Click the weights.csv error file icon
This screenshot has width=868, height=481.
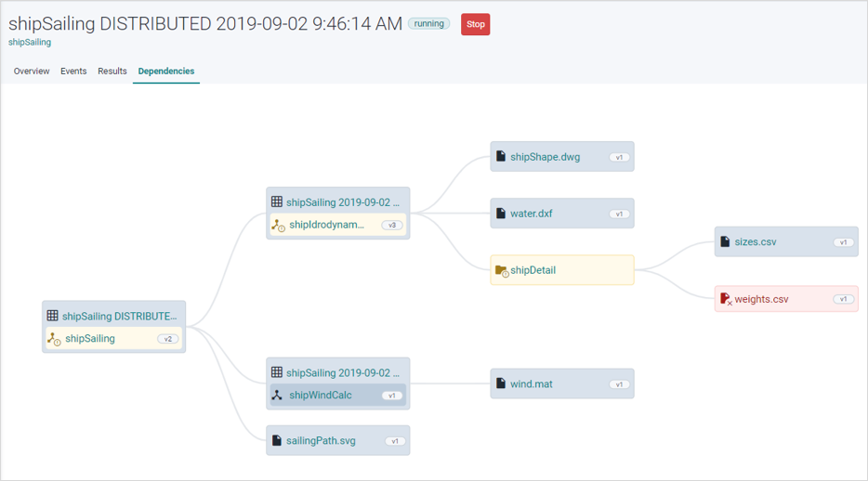(726, 299)
